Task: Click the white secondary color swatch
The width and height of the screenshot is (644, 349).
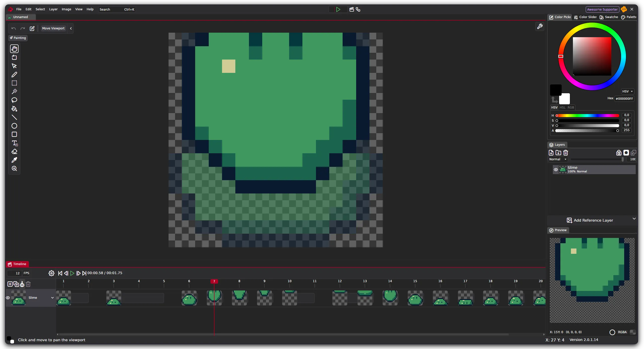Action: tap(564, 99)
